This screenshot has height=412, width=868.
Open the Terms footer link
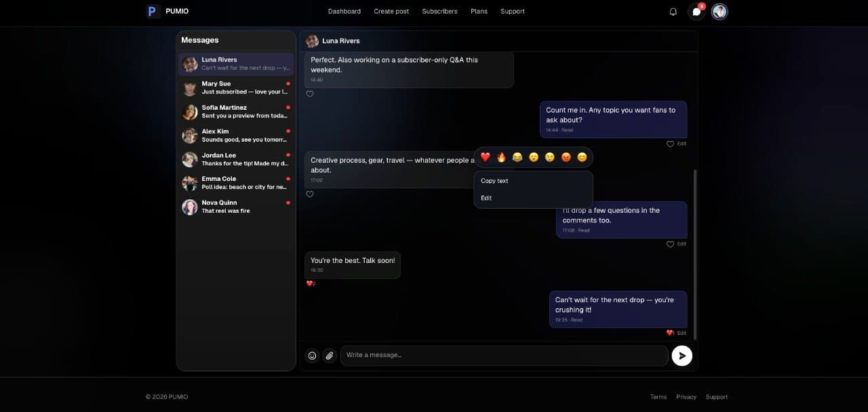(x=658, y=397)
